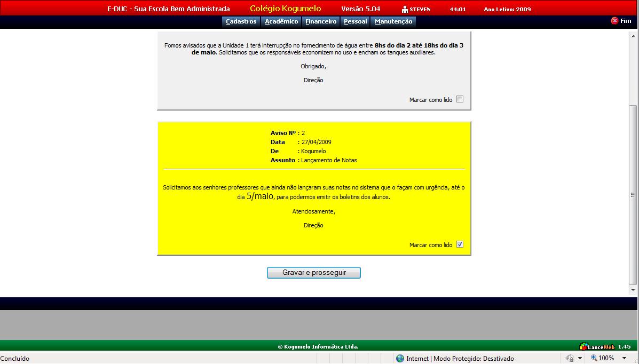Click the Colégio Kogumelo title
The width and height of the screenshot is (639, 364).
285,9
